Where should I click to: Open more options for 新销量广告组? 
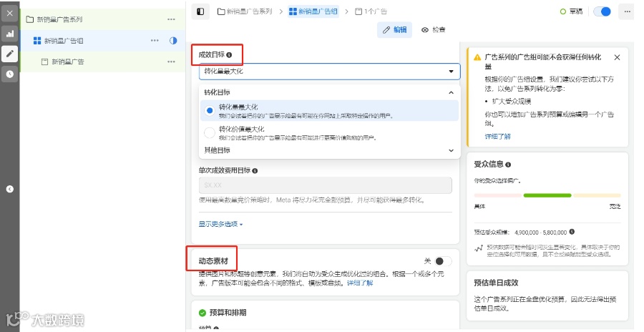(x=155, y=40)
